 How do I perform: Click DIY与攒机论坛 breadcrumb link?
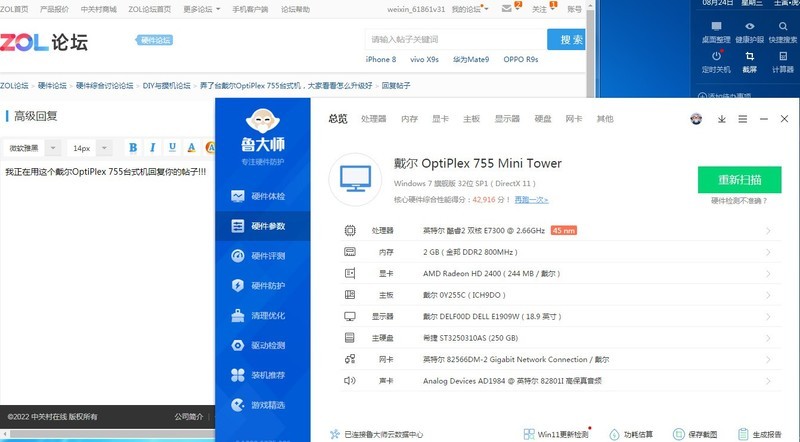click(x=166, y=86)
